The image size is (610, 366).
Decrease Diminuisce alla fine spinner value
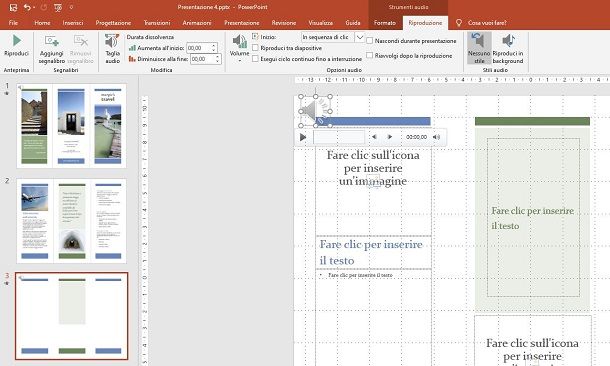pyautogui.click(x=217, y=61)
